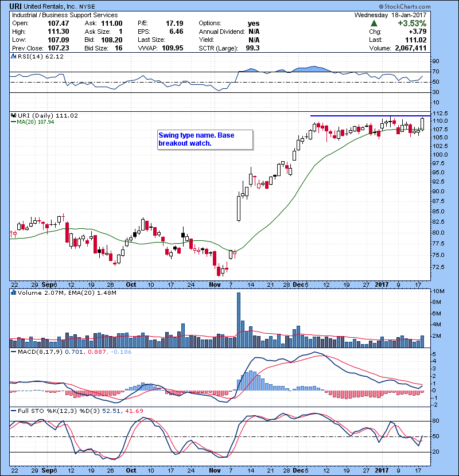Click the MA(20) green legend line
Viewport: 459px width, 476px height.
point(13,122)
